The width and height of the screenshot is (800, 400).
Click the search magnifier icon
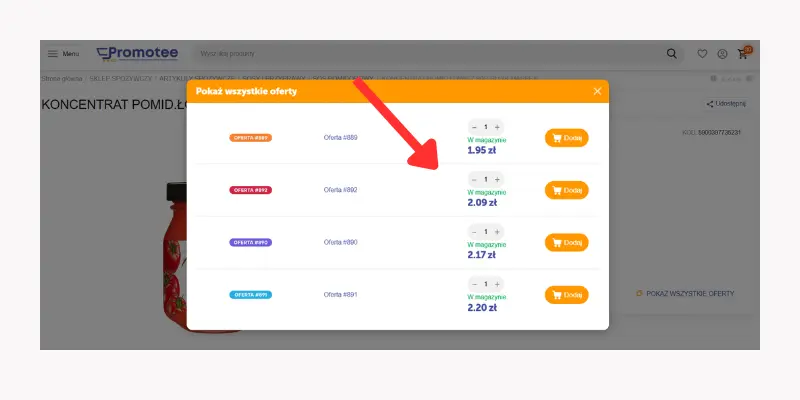[672, 53]
